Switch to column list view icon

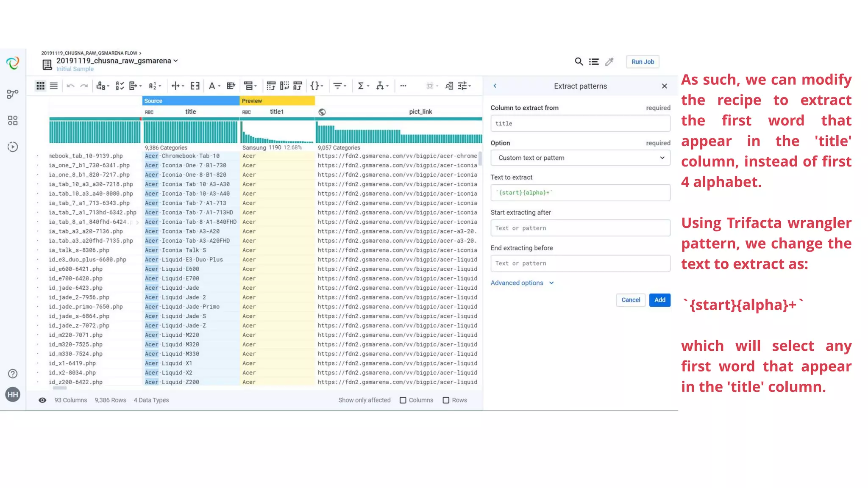[x=54, y=86]
